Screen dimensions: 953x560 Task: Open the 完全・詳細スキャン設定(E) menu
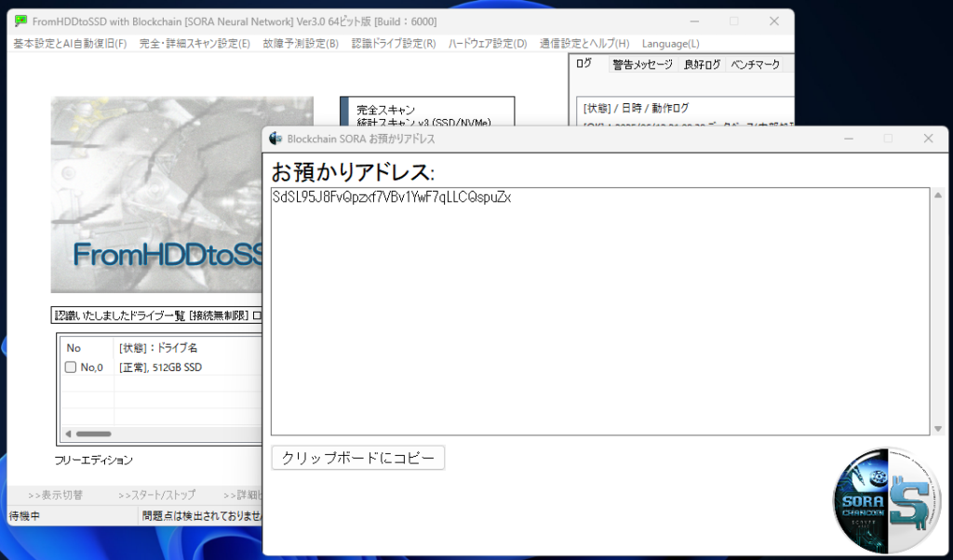tap(195, 44)
